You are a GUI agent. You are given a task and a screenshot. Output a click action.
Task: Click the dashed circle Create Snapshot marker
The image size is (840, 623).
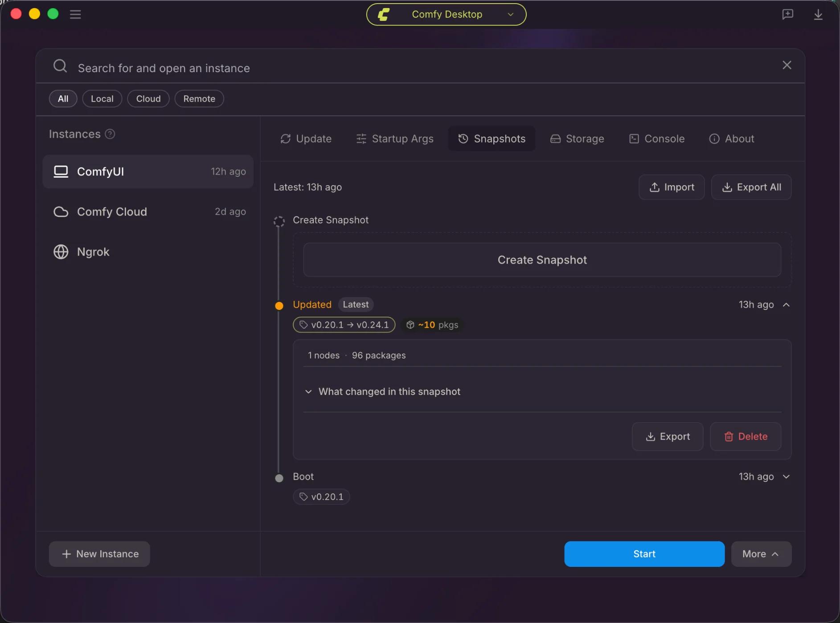pos(279,221)
